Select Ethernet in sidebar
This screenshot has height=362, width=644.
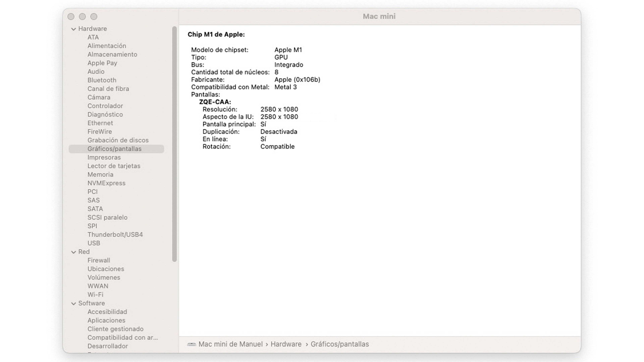(x=100, y=123)
